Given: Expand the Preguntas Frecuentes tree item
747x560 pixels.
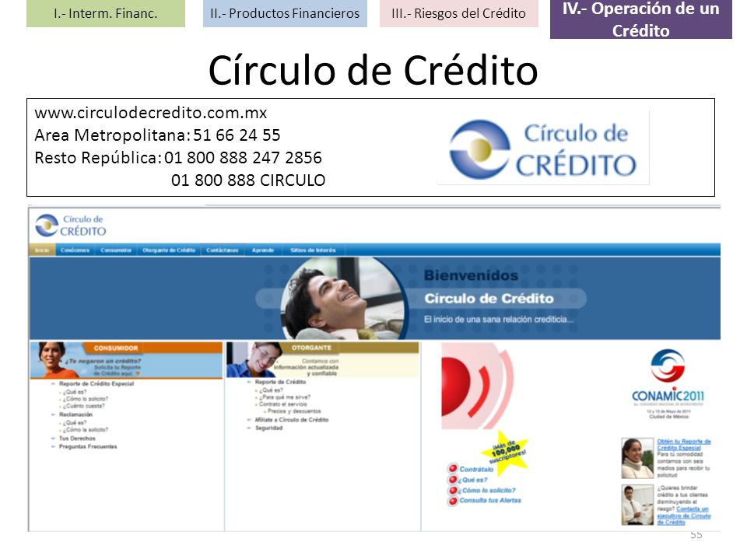Looking at the screenshot, I should click(x=54, y=446).
